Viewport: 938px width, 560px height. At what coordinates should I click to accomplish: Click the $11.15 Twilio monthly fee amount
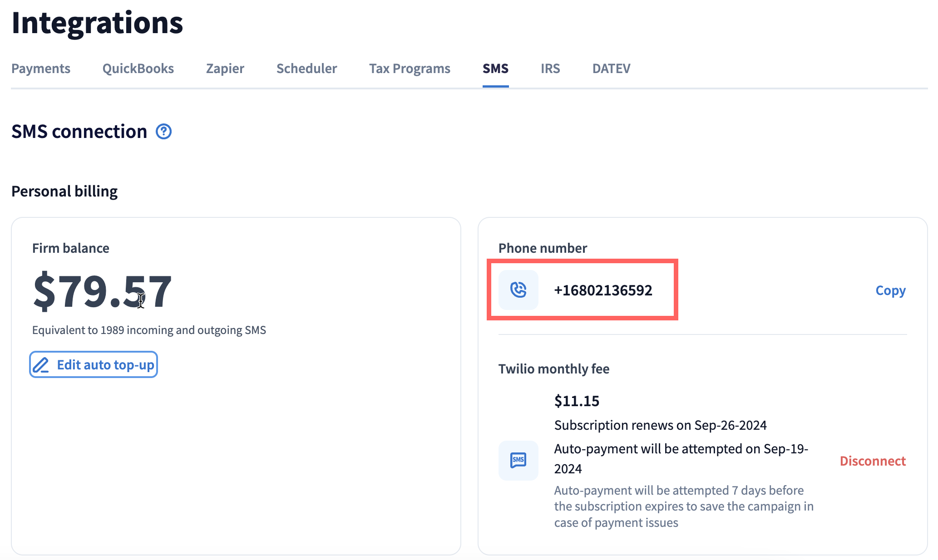point(577,401)
